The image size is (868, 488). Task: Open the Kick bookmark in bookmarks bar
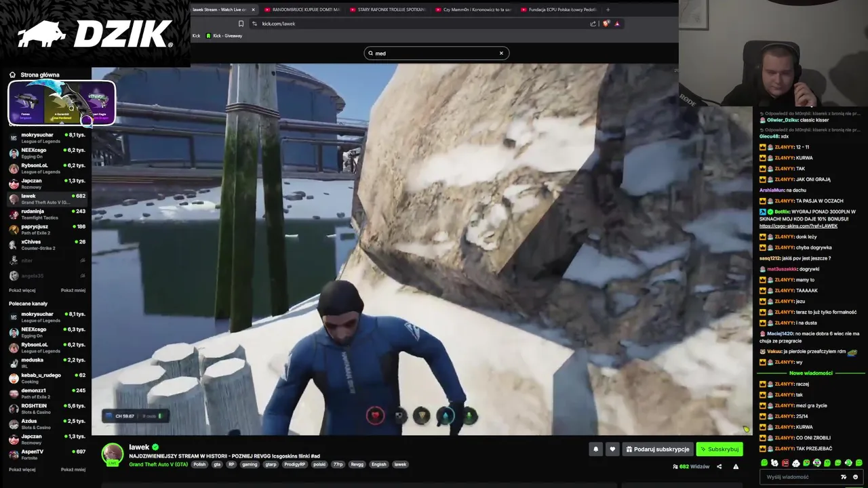click(x=196, y=36)
